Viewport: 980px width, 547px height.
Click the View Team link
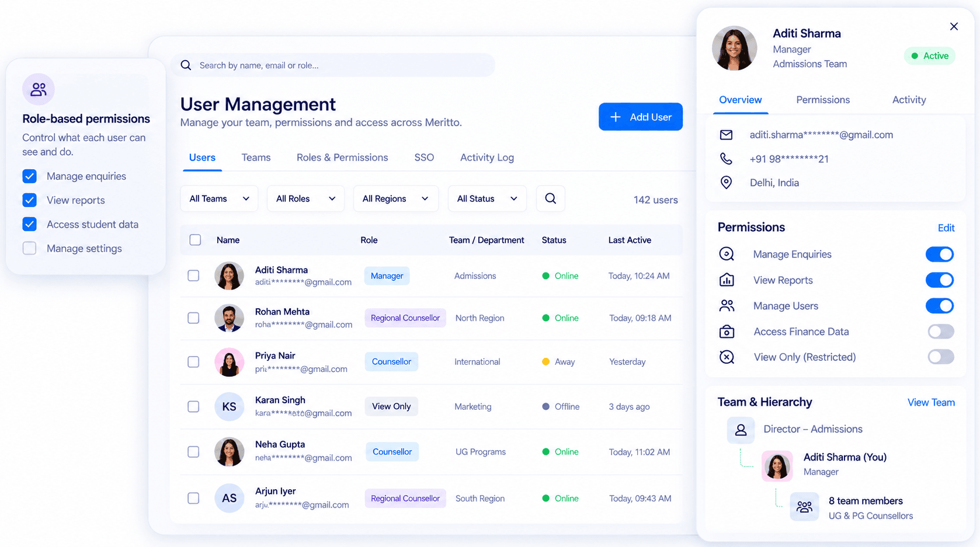coord(931,402)
